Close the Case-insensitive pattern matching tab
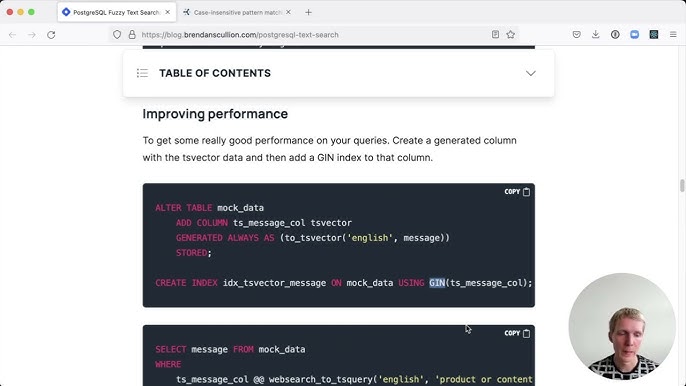Image resolution: width=686 pixels, height=386 pixels. point(288,12)
